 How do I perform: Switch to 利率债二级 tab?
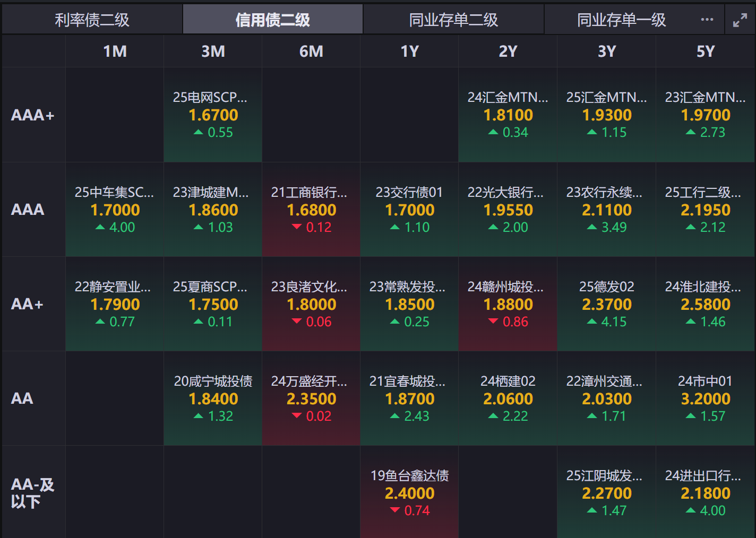[92, 20]
